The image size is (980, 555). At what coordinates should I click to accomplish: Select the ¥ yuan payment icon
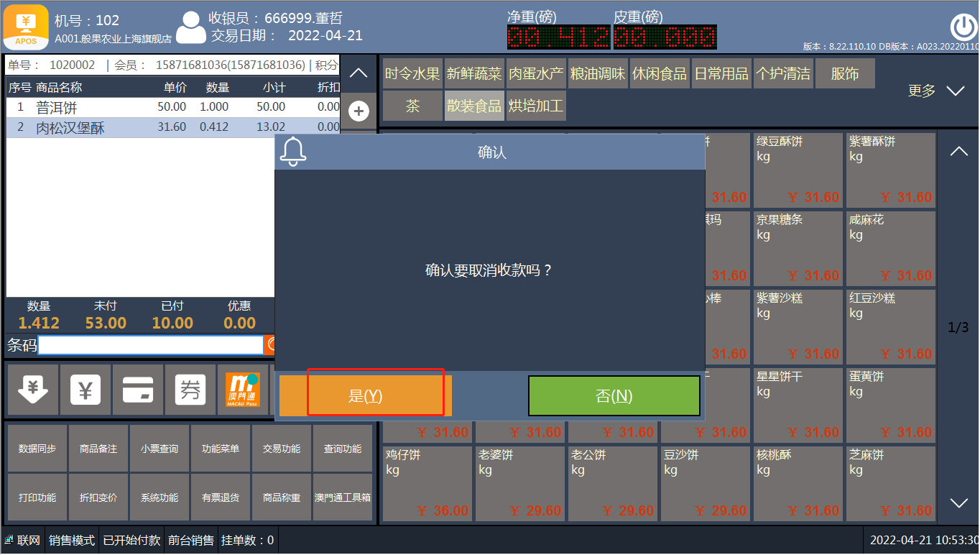click(x=85, y=390)
